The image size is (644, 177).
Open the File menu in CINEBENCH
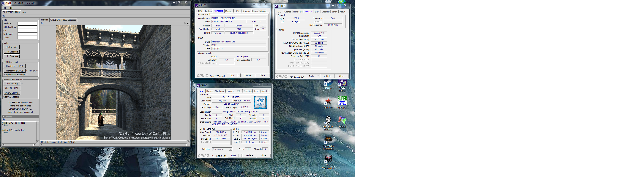coord(4,8)
